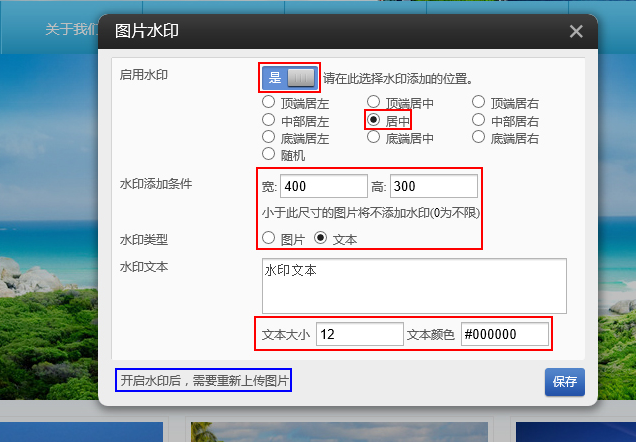Screen dimensions: 636x442
Task: Select 底端居左 watermark position
Action: [268, 137]
